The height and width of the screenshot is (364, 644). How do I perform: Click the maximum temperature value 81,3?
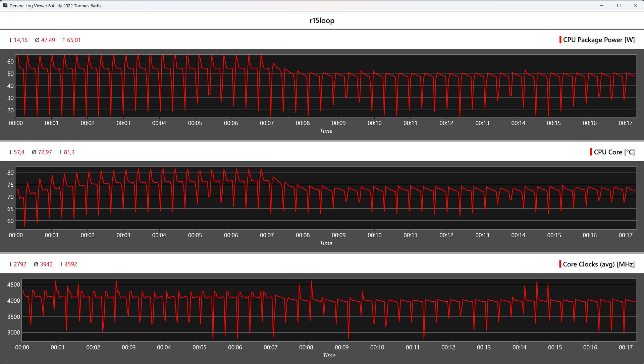point(69,152)
